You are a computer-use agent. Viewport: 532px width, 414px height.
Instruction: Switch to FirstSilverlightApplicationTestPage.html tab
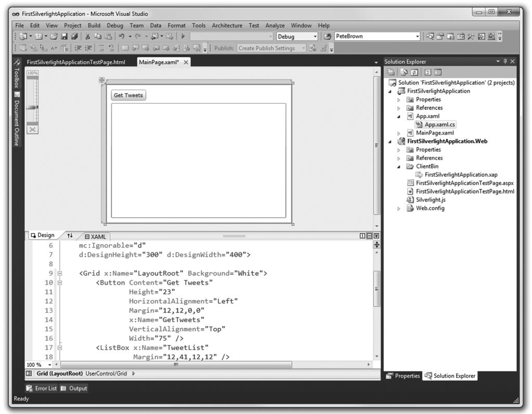76,62
